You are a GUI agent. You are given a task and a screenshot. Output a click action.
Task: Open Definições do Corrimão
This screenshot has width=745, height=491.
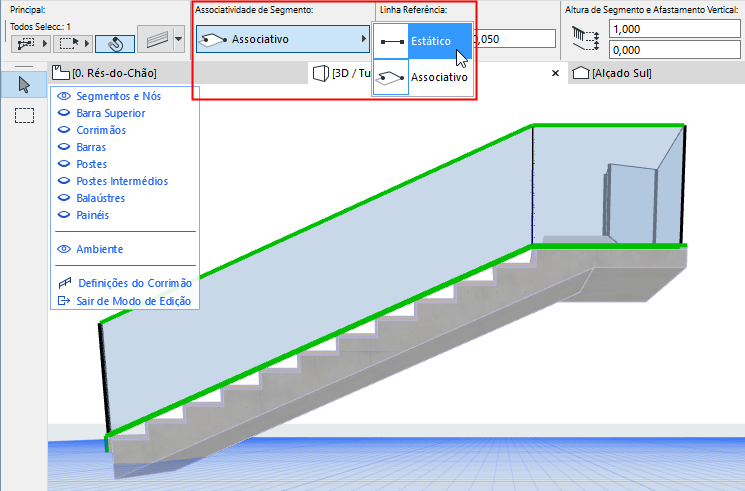tap(135, 283)
